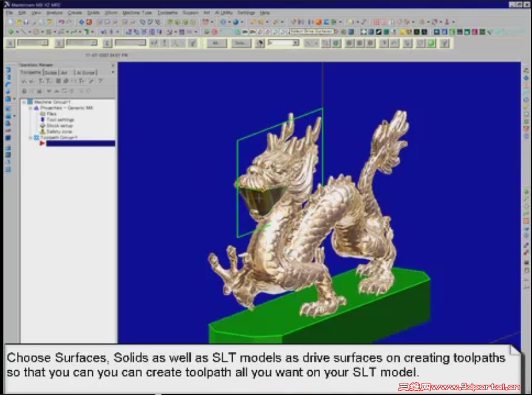The height and width of the screenshot is (395, 532).
Task: Click the Select Drive Surfaces prompt box
Action: point(312,31)
